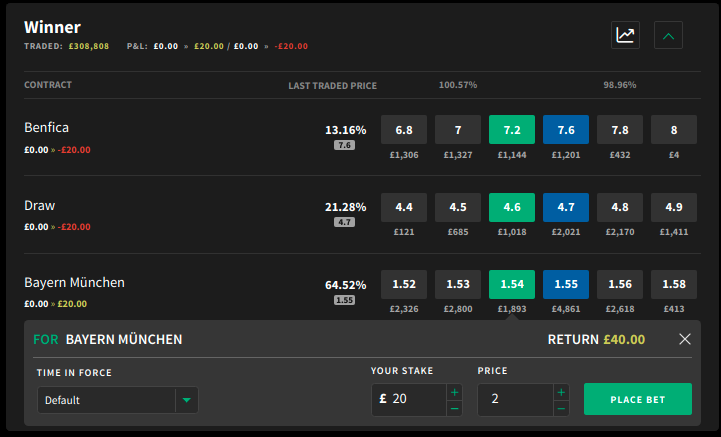This screenshot has width=721, height=437.
Task: Increase stake with plus stepper
Action: tap(454, 392)
